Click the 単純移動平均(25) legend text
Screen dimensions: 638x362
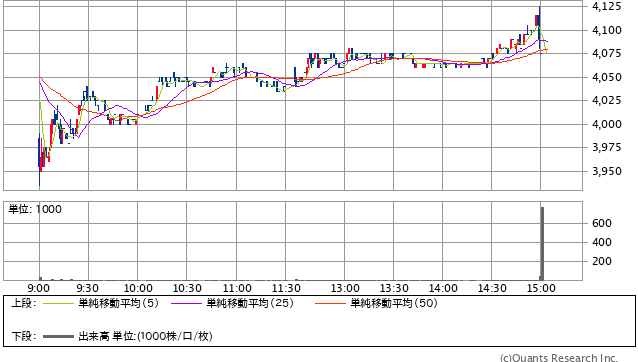coord(250,303)
